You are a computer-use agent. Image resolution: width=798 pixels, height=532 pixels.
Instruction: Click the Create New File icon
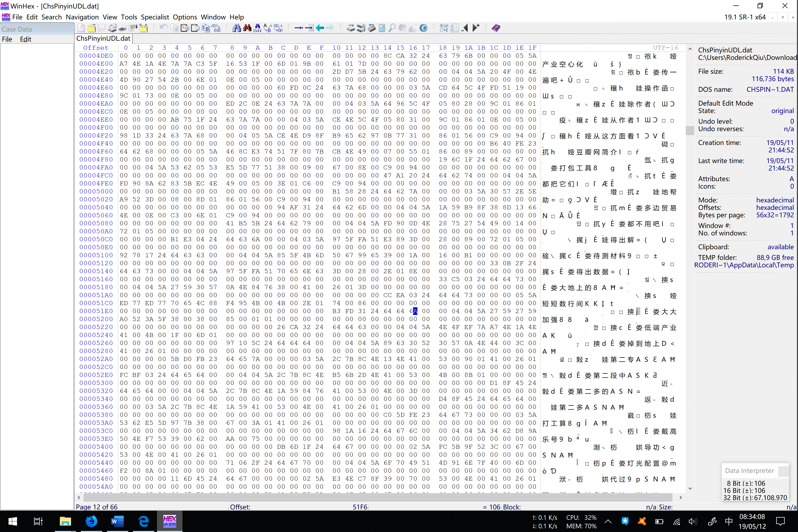pos(81,28)
